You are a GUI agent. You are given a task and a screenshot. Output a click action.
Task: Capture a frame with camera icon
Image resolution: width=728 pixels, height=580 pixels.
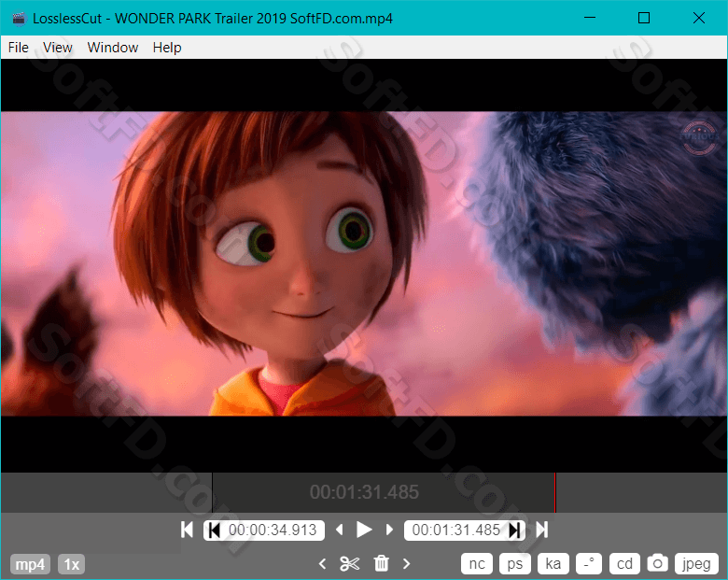[657, 563]
